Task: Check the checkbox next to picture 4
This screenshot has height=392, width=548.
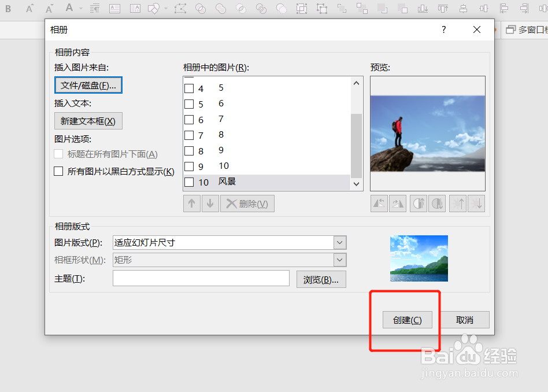Action: [189, 88]
